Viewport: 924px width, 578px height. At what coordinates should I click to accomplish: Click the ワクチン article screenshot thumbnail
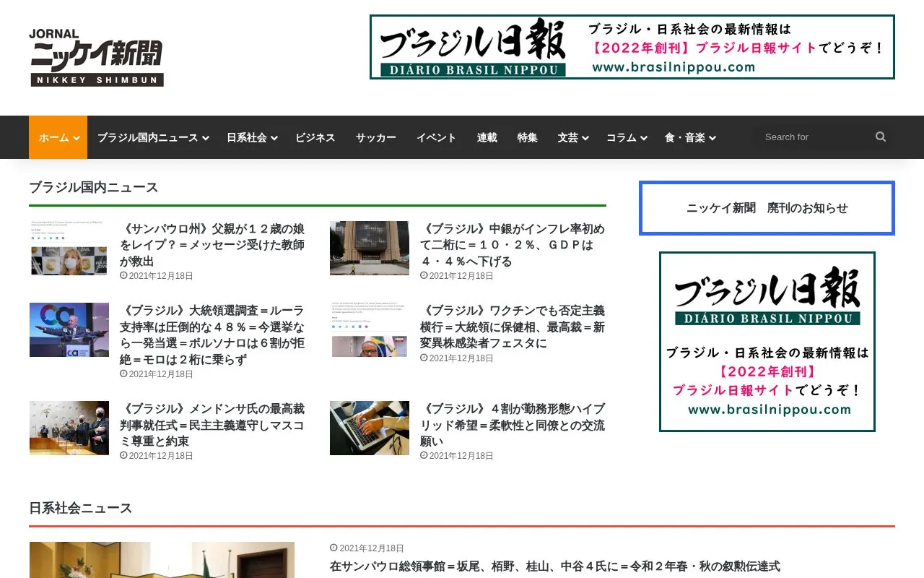click(x=370, y=329)
